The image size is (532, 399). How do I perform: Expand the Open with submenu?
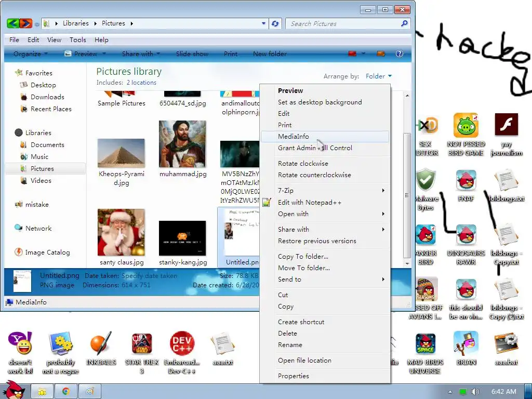coord(325,214)
